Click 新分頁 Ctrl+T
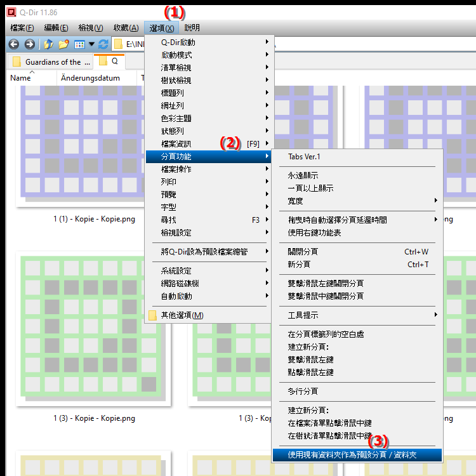Viewport: 476px width, 476px height. click(x=357, y=265)
